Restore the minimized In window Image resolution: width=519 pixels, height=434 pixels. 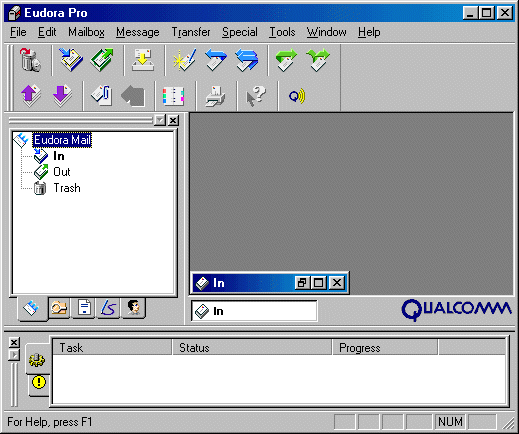[x=302, y=283]
